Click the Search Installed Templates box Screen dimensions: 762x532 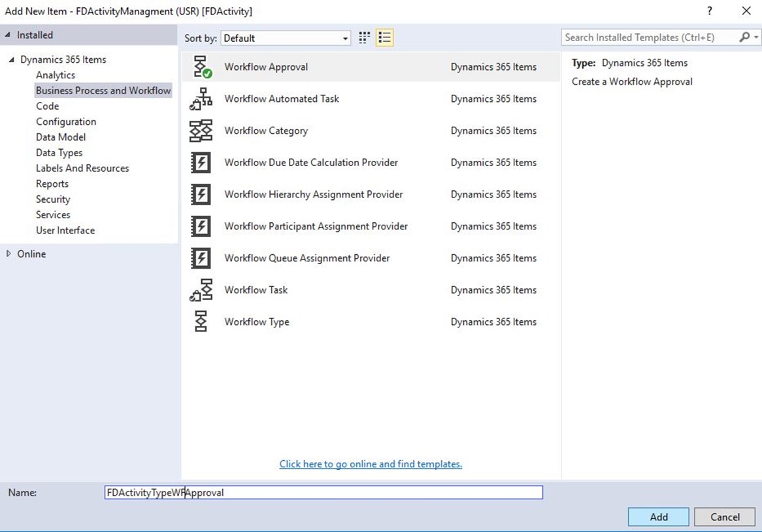tap(650, 38)
